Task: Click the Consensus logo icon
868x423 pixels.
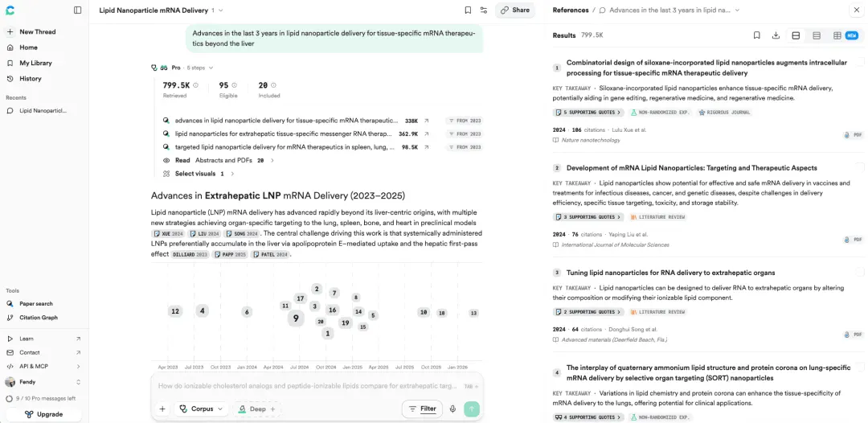Action: click(10, 10)
